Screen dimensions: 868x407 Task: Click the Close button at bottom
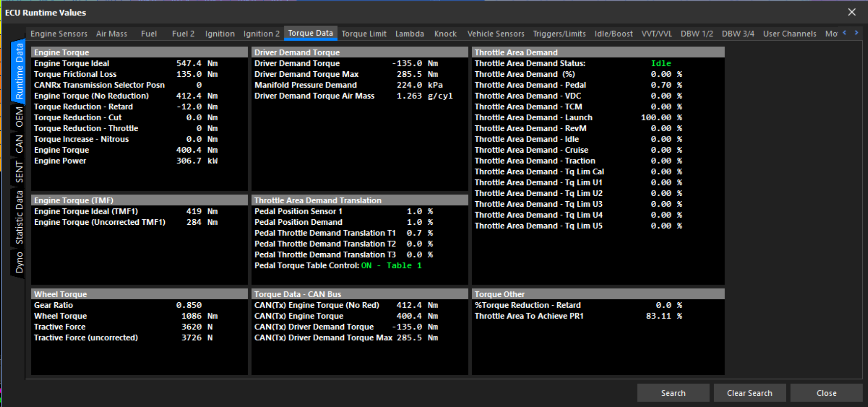click(826, 393)
